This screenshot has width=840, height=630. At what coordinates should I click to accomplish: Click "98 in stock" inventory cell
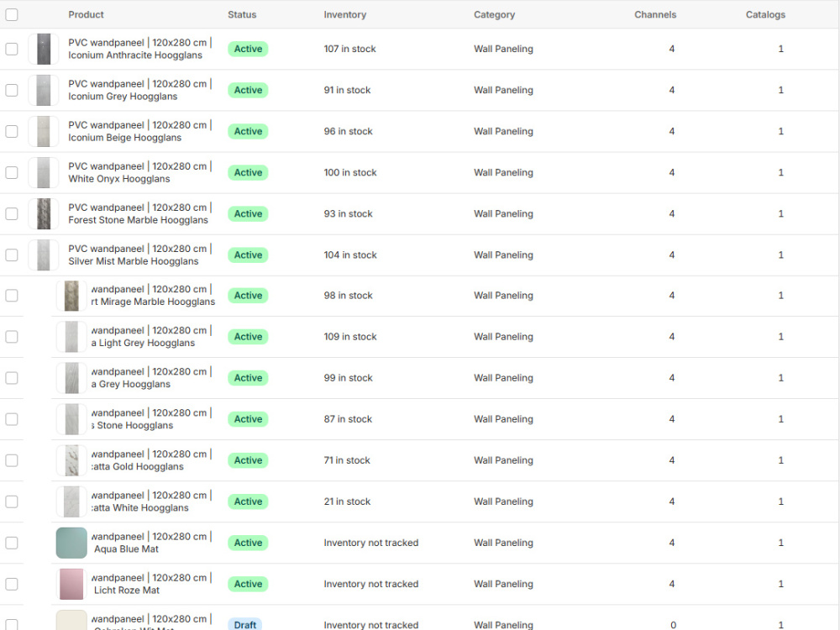(349, 295)
